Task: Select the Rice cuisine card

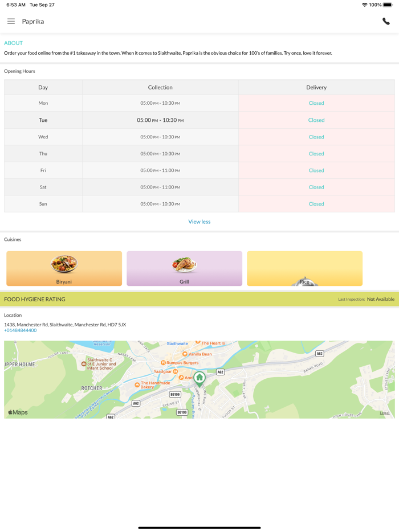Action: click(304, 268)
